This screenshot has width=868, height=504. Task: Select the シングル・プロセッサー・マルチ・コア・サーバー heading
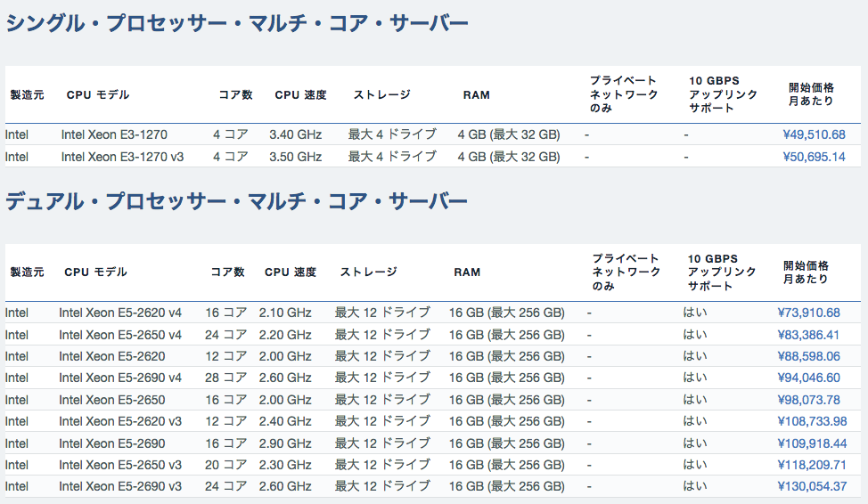pos(237,23)
